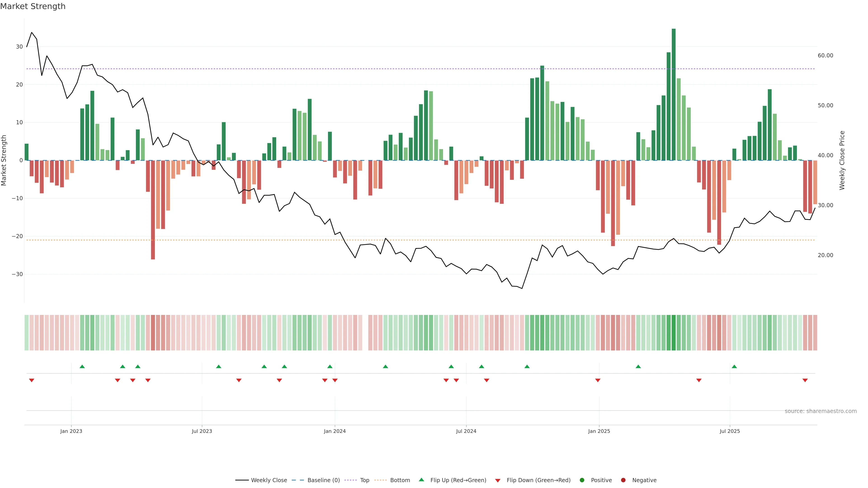Screen dimensions: 868x488
Task: Click the last red flip-down marker at far right
Action: pyautogui.click(x=805, y=380)
